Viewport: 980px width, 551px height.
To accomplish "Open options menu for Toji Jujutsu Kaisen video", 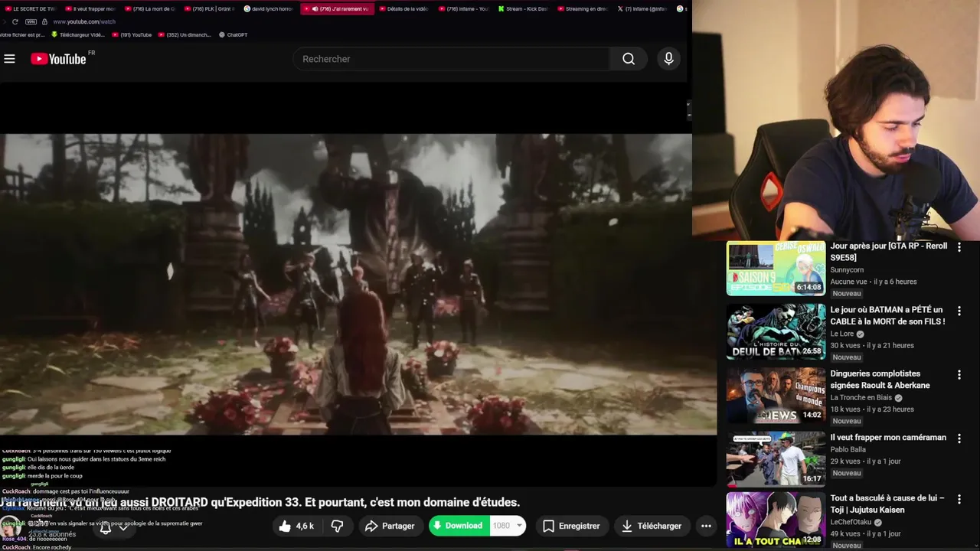I will tap(959, 499).
